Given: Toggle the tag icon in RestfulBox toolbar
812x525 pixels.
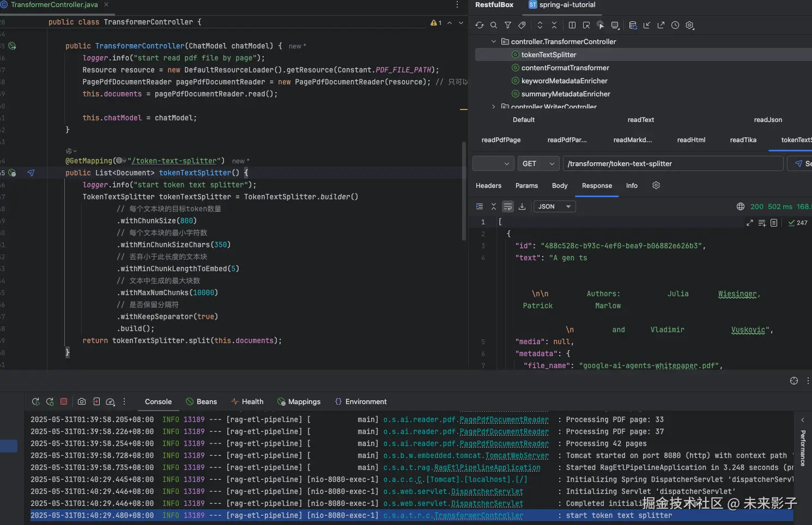Looking at the screenshot, I should tap(522, 25).
